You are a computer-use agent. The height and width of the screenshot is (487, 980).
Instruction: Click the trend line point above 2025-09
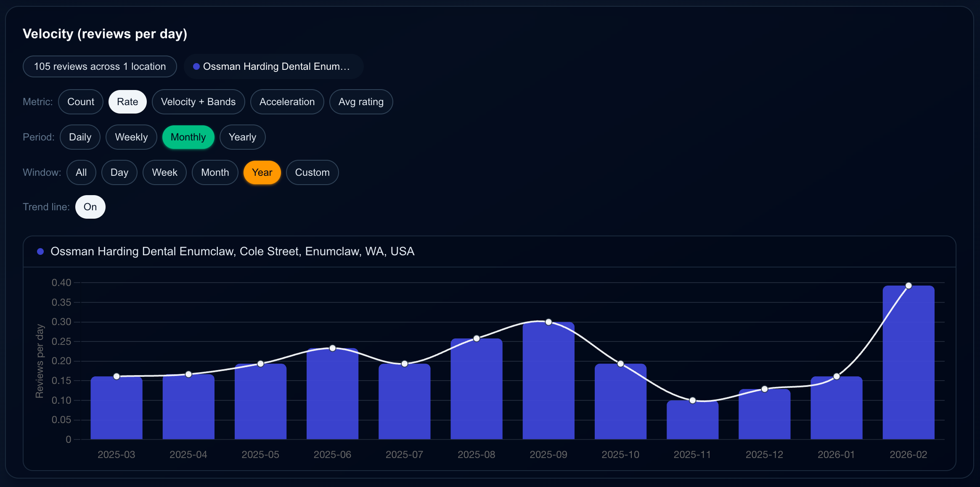pos(548,322)
